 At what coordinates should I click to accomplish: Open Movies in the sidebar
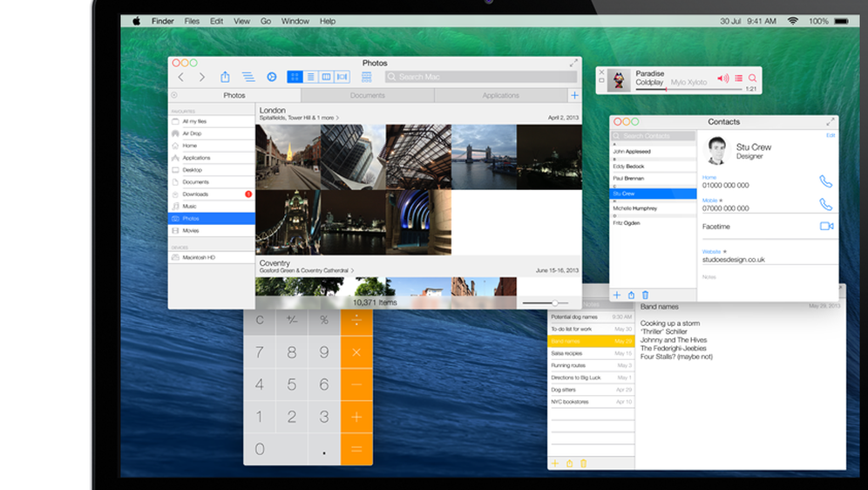[212, 230]
